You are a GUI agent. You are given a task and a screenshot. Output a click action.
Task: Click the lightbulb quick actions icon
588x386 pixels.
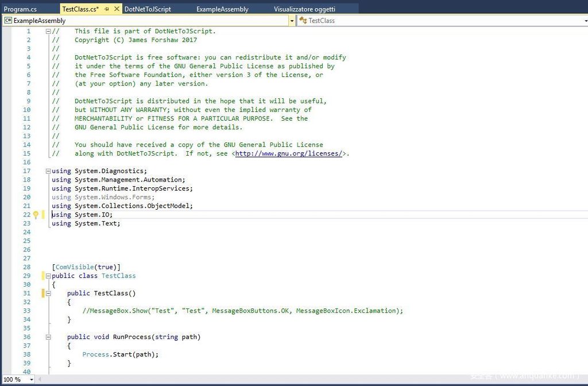coord(35,215)
